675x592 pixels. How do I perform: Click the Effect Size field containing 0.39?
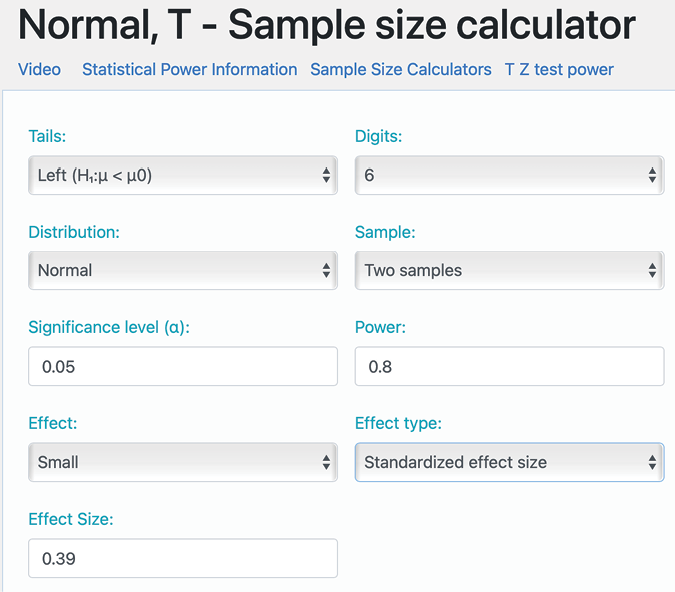[x=183, y=558]
